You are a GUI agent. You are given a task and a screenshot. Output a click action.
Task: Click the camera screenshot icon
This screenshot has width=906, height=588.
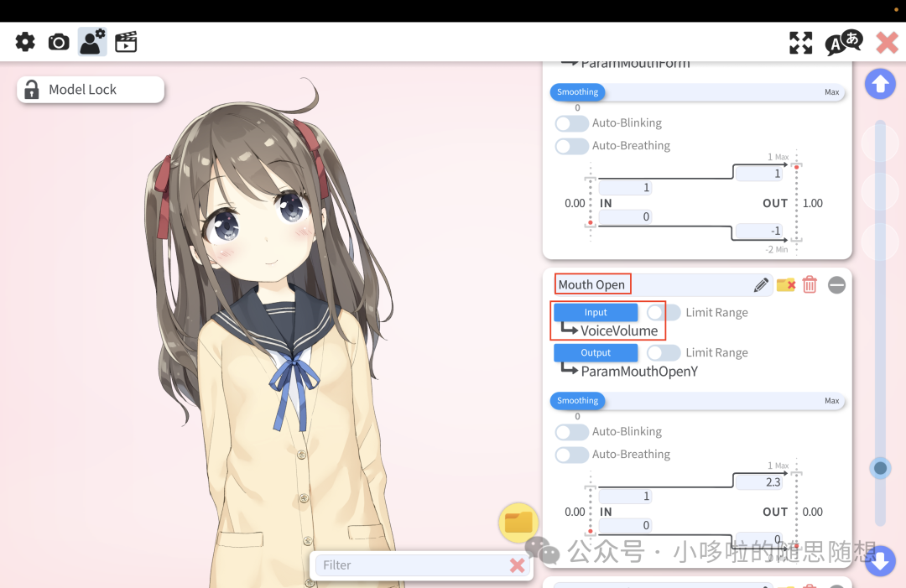59,42
